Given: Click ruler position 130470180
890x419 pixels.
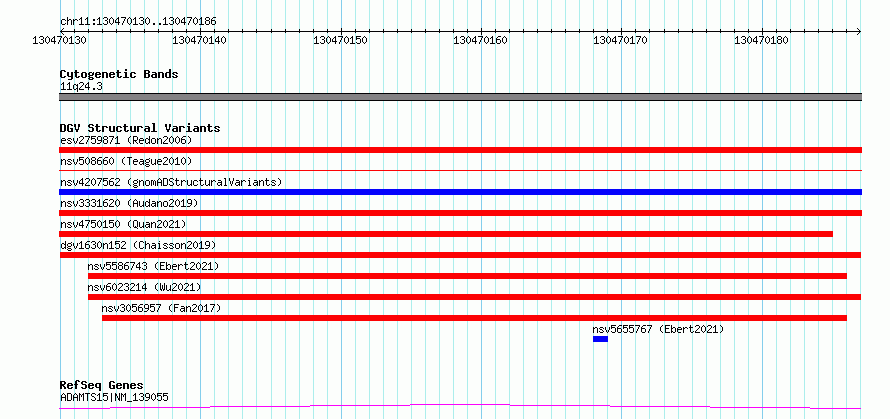Looking at the screenshot, I should (761, 40).
